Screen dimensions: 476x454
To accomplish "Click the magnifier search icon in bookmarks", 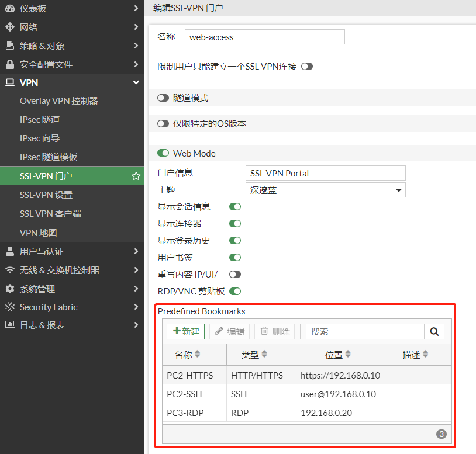I will coord(434,331).
